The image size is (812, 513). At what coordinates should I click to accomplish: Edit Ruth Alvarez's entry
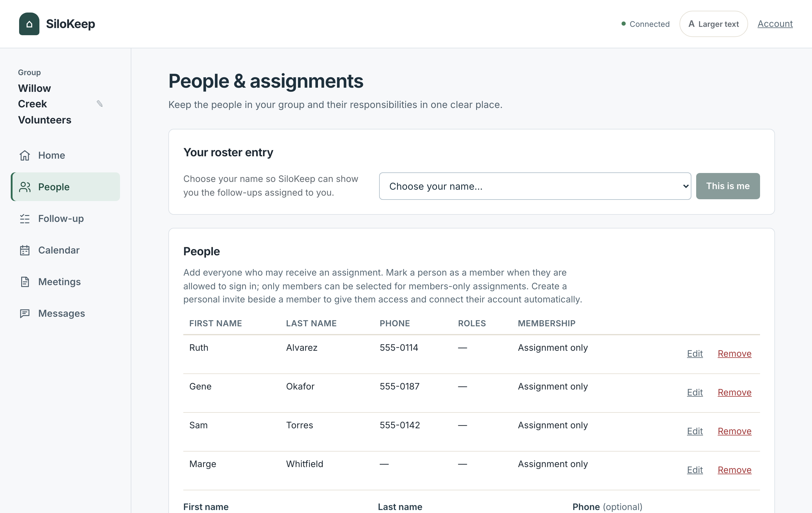click(695, 354)
